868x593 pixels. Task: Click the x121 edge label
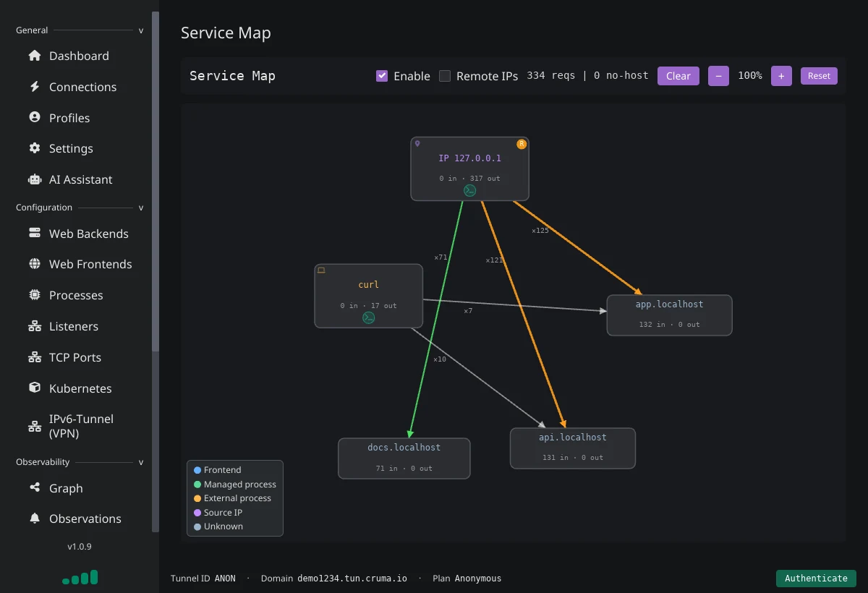click(494, 260)
